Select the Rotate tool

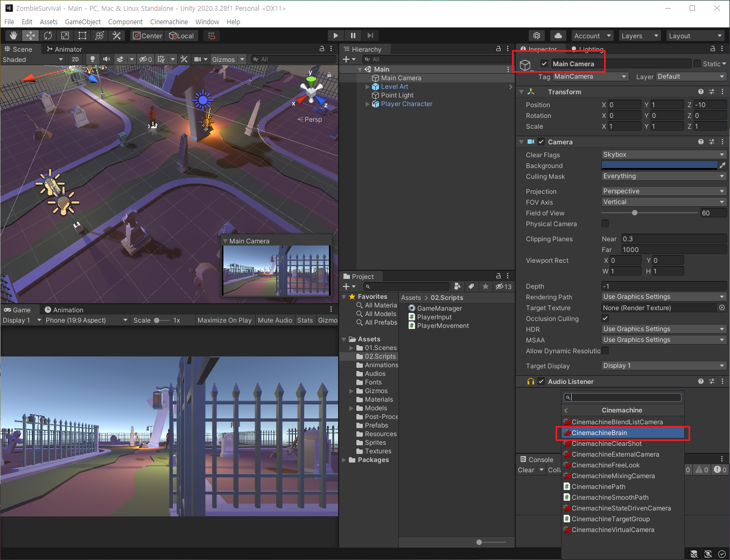tap(48, 36)
